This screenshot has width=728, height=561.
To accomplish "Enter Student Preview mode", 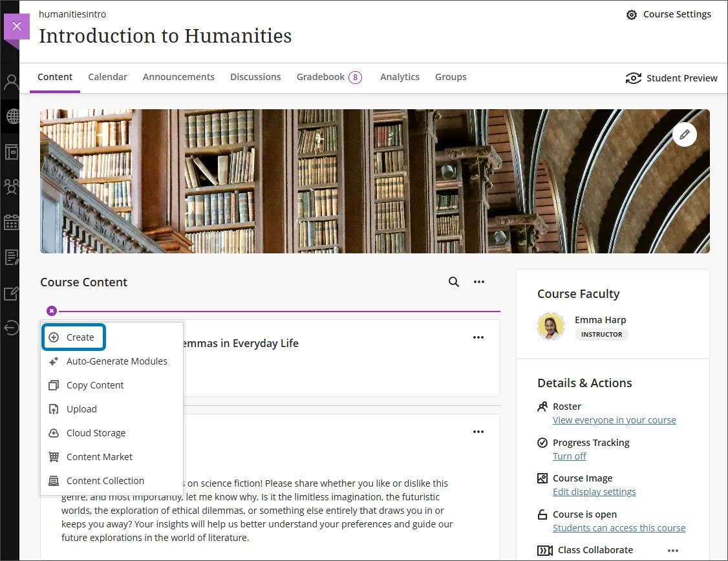I will coord(672,78).
